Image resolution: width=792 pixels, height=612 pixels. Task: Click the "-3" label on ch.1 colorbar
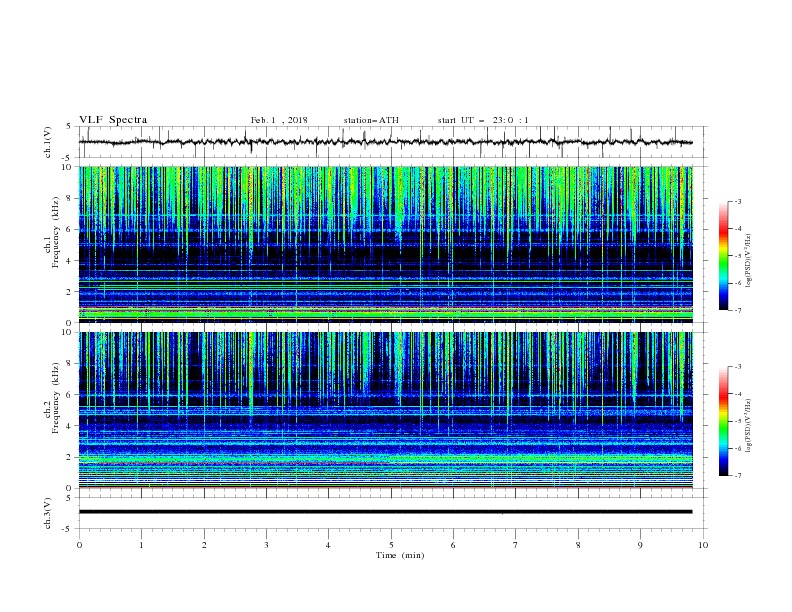click(737, 201)
